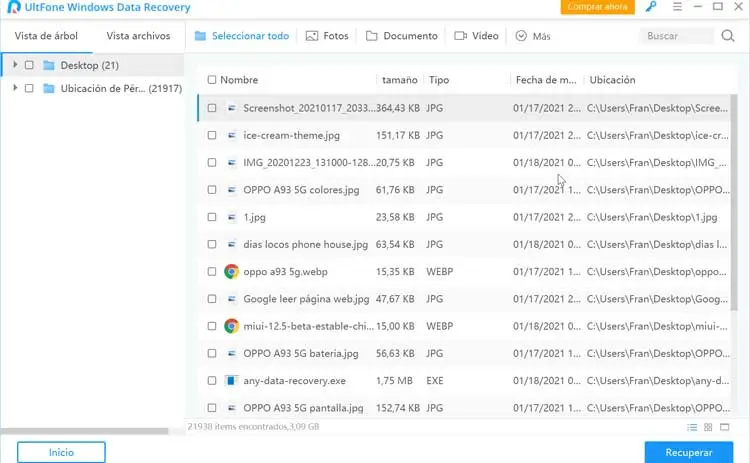Click image icon of 1.jpg
750x463 pixels.
tap(232, 217)
